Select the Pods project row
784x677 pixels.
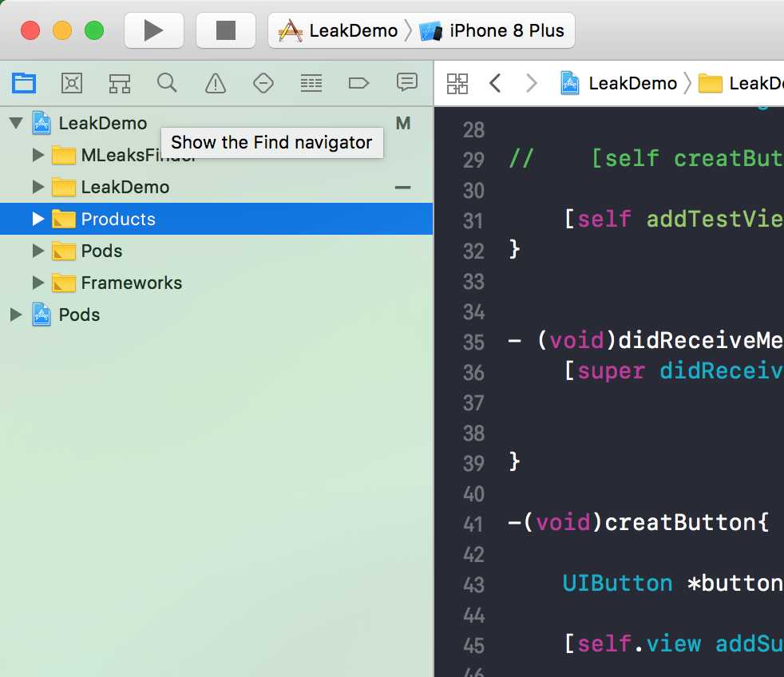pos(216,315)
